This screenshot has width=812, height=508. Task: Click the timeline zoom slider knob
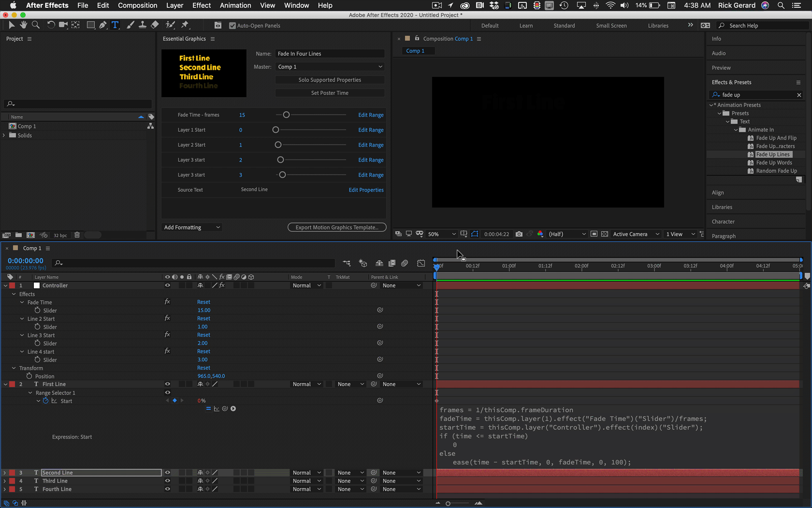tap(448, 504)
